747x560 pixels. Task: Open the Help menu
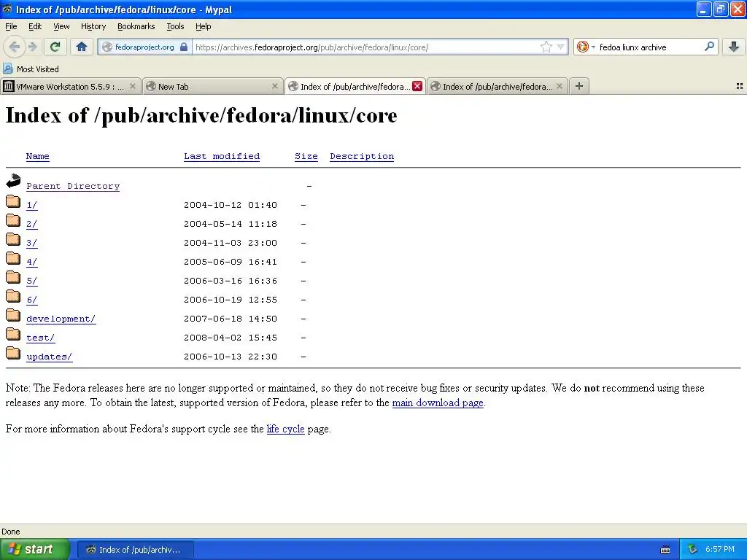pos(203,26)
